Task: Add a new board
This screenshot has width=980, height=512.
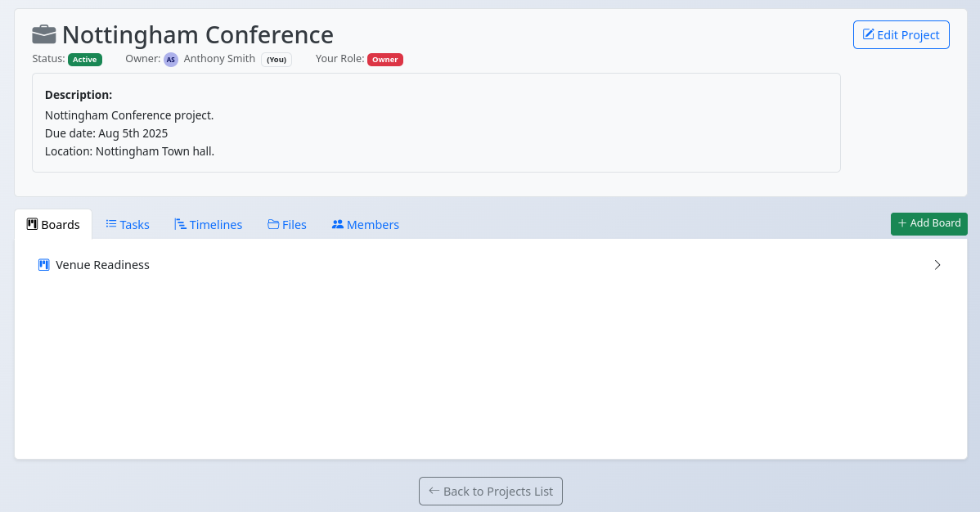Action: [x=928, y=224]
